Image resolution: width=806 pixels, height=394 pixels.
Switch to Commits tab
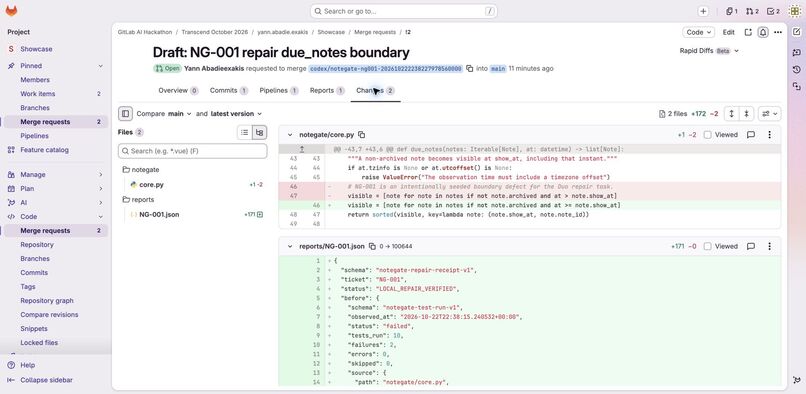[x=229, y=91]
